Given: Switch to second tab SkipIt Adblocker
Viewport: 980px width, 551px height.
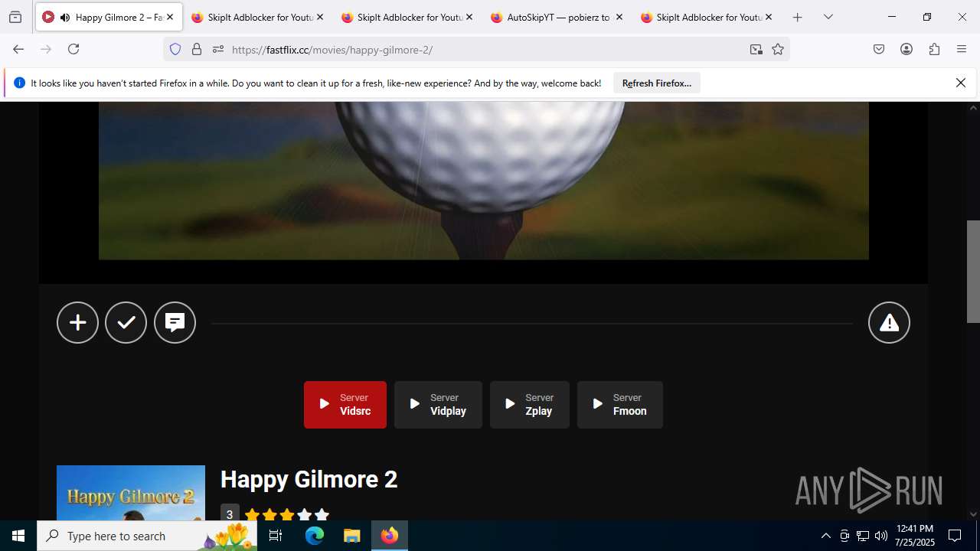Looking at the screenshot, I should pyautogui.click(x=257, y=17).
